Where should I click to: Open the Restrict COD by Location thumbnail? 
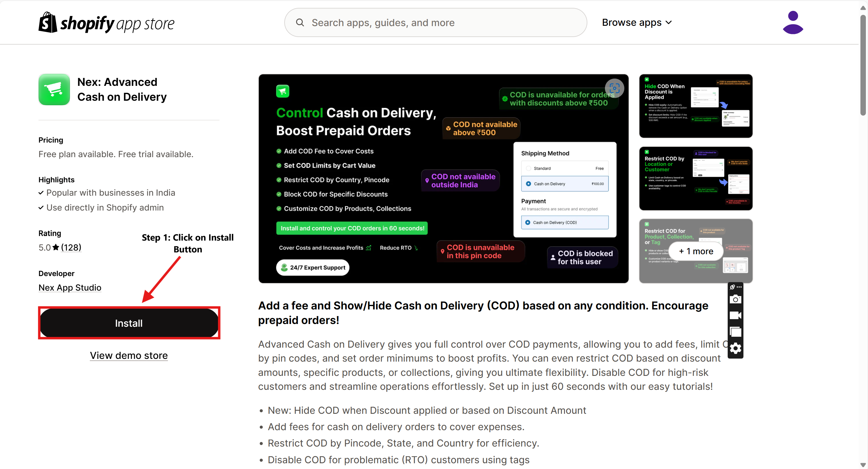696,178
